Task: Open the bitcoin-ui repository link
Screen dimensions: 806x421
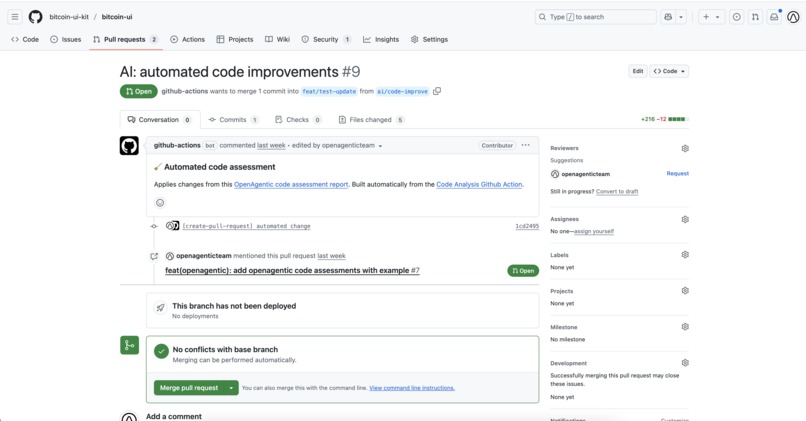Action: (117, 17)
